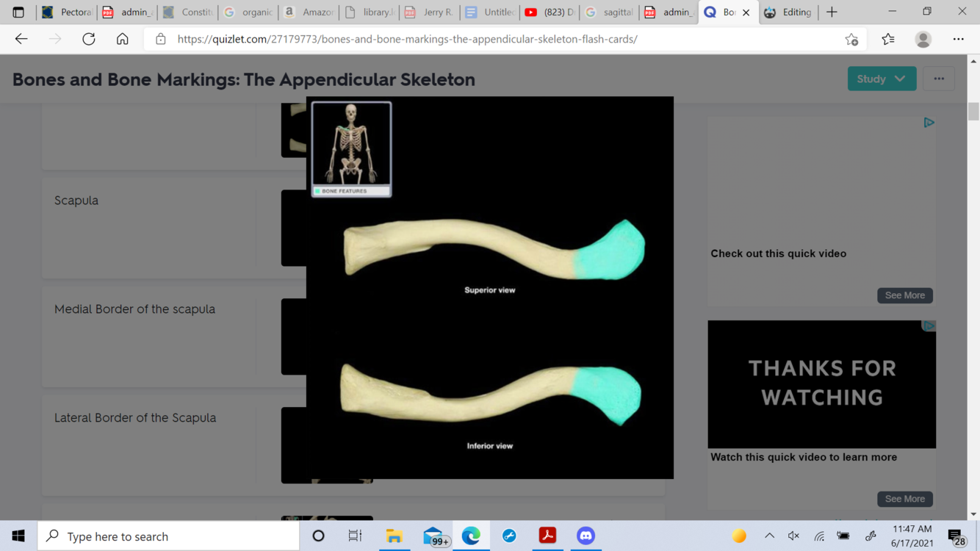Open the browser profile menu

click(x=923, y=39)
